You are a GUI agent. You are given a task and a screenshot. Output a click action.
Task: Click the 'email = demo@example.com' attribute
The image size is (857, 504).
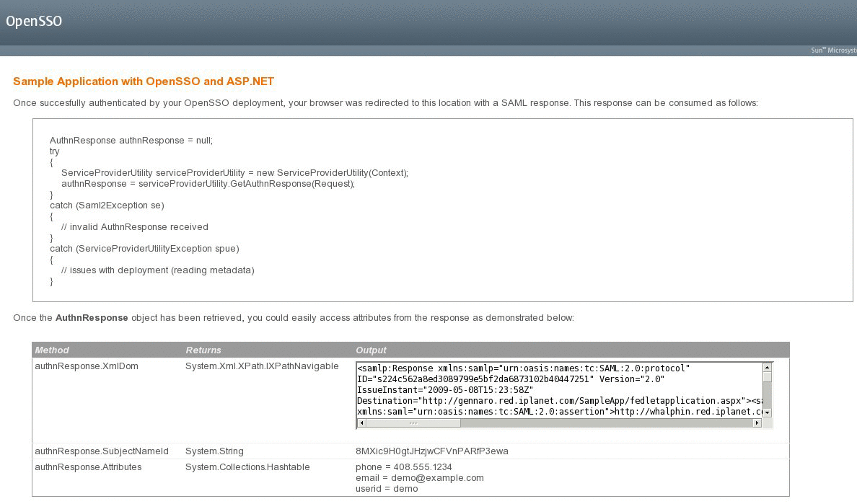(420, 478)
